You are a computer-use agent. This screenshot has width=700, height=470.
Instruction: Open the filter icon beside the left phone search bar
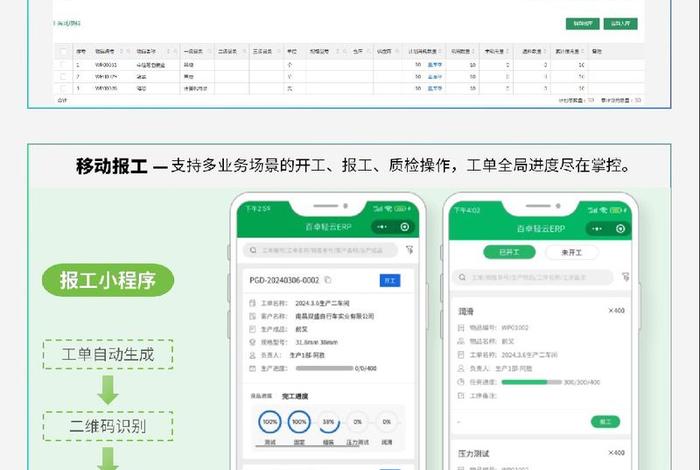coord(409,250)
